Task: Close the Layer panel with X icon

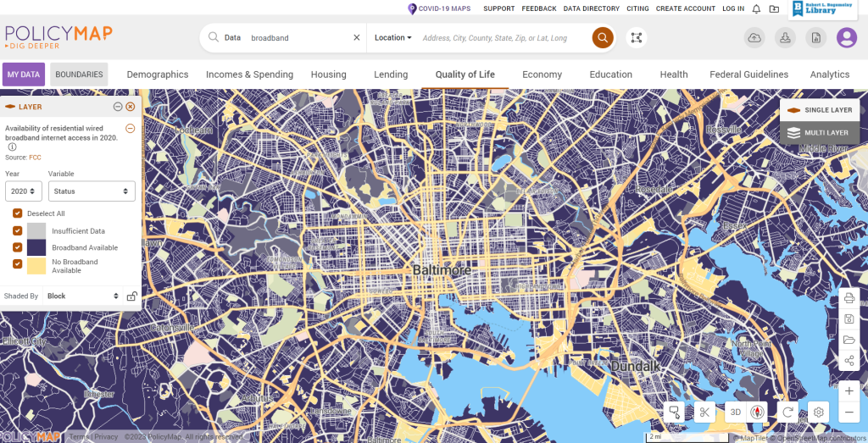Action: coord(130,107)
